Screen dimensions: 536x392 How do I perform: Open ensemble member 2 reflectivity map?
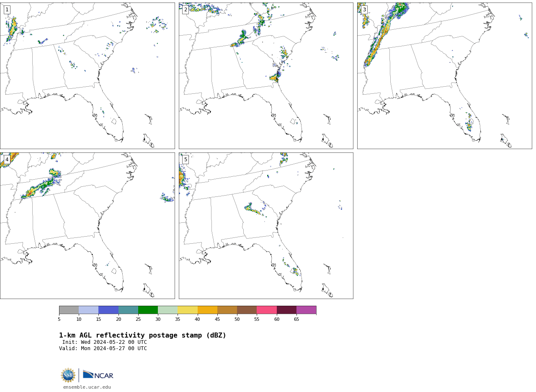point(266,76)
